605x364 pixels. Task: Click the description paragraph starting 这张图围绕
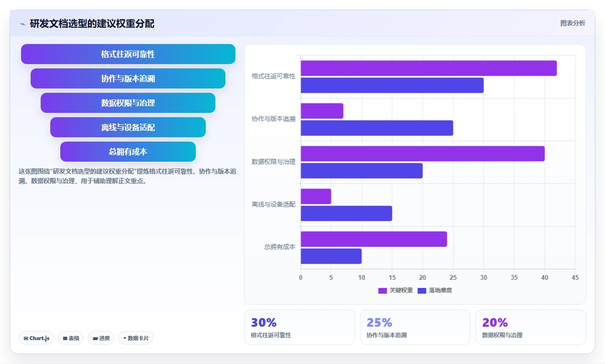pos(127,176)
